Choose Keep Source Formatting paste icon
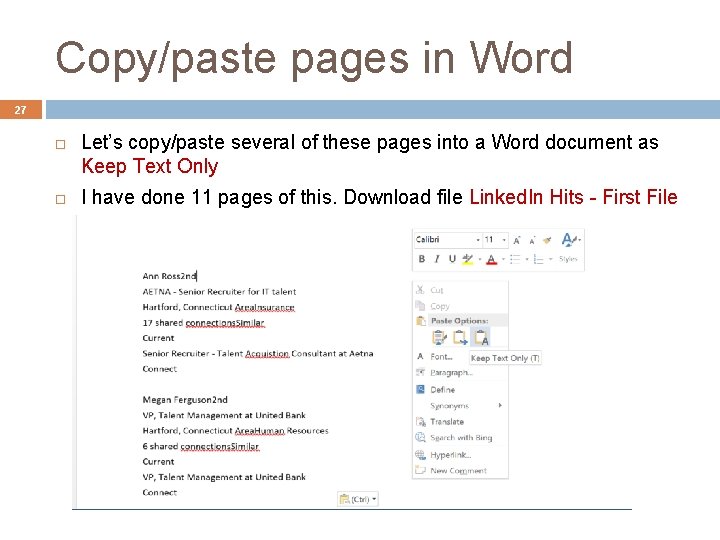 coord(439,338)
